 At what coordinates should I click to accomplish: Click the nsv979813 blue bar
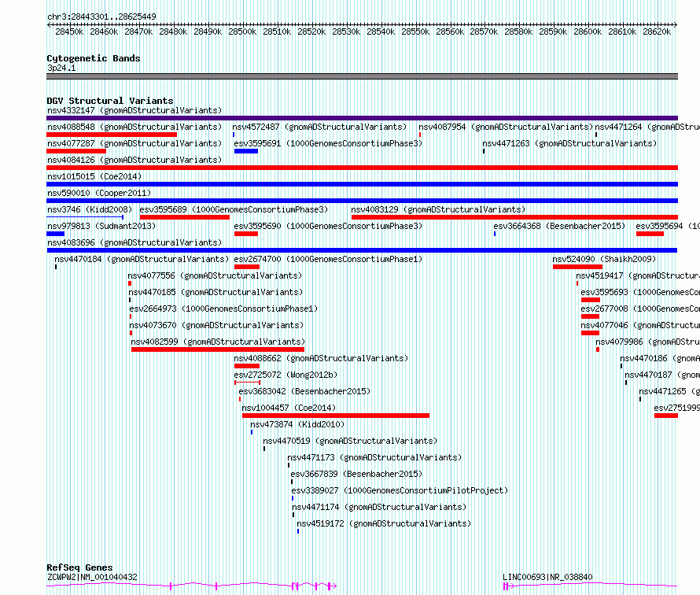point(55,234)
